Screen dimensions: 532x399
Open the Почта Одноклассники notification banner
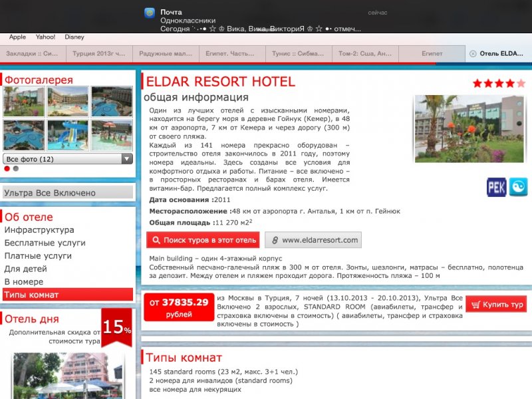point(266,16)
